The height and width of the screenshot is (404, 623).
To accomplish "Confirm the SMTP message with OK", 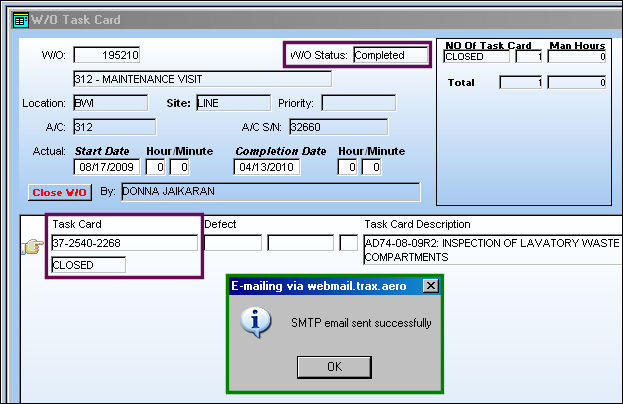I will pyautogui.click(x=334, y=367).
